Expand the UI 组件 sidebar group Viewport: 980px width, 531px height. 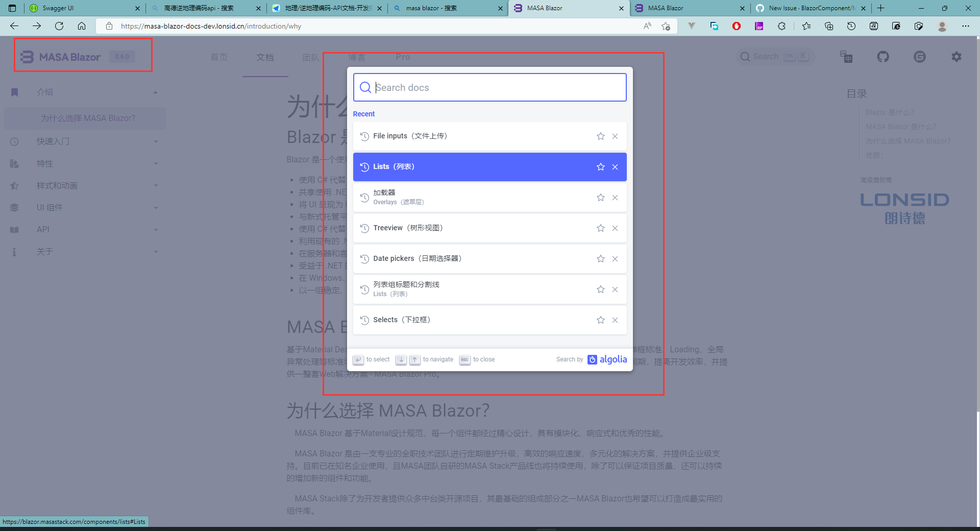84,208
